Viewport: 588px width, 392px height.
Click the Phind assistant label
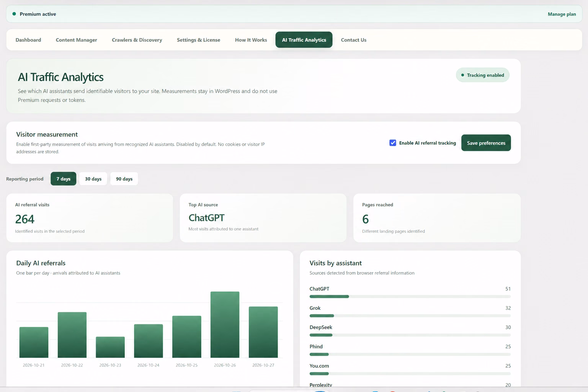point(316,346)
